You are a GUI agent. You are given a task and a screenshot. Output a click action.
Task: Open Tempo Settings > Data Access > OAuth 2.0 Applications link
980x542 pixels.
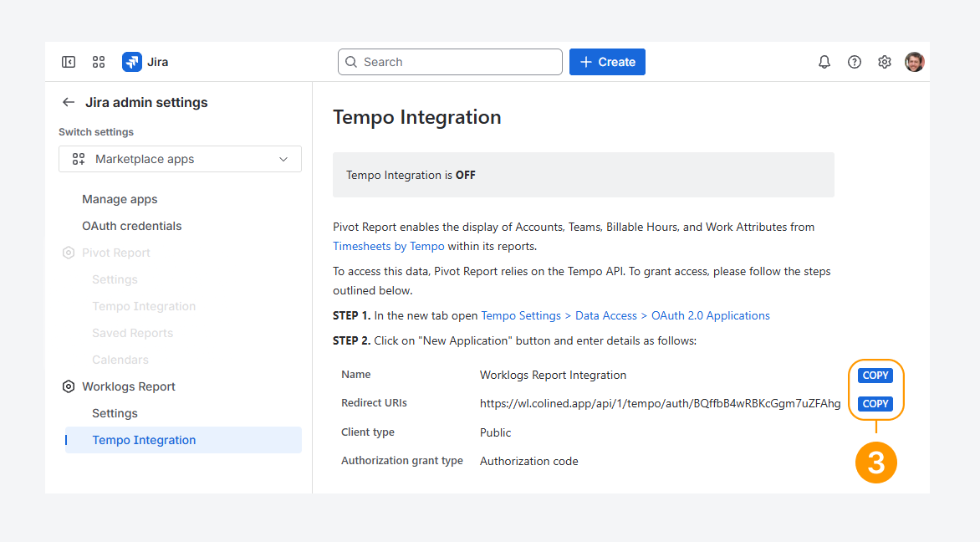(x=625, y=315)
